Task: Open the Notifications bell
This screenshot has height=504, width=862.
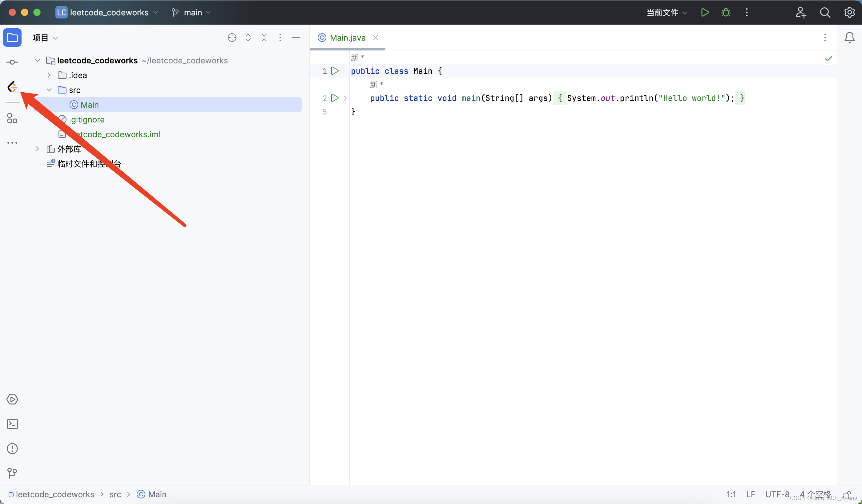Action: coord(849,38)
